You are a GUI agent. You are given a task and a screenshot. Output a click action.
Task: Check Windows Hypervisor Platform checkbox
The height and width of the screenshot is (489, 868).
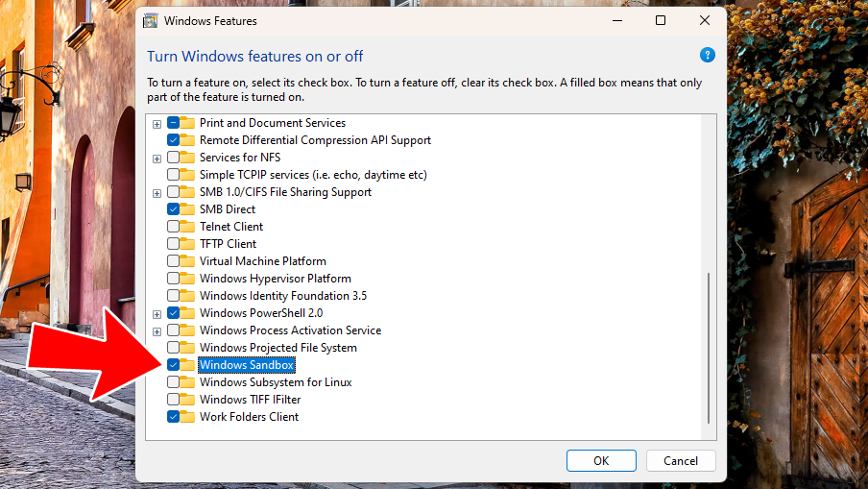tap(173, 278)
